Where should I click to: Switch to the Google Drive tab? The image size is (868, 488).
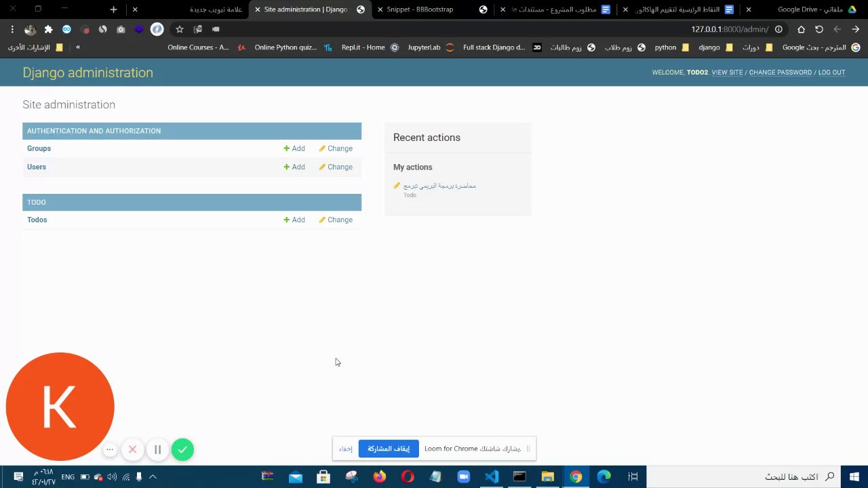click(804, 9)
